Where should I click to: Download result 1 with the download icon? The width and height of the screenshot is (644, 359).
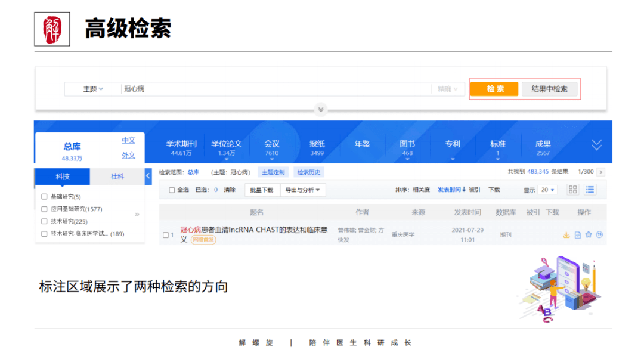(x=566, y=235)
